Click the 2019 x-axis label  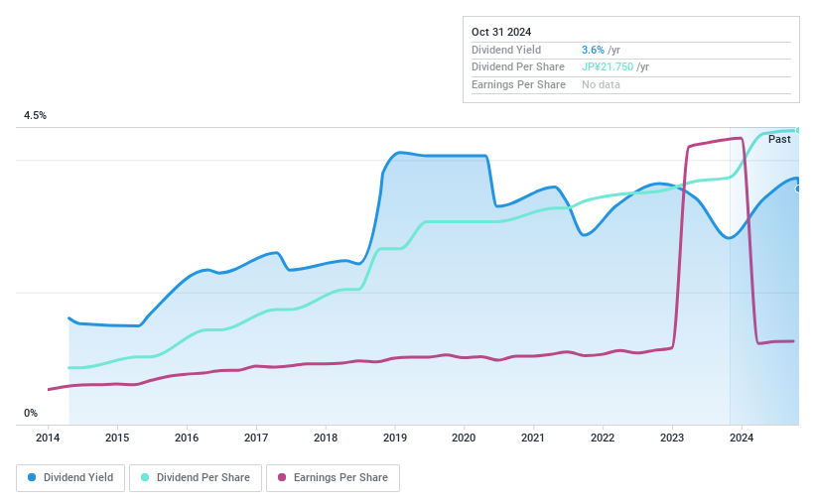tap(395, 438)
